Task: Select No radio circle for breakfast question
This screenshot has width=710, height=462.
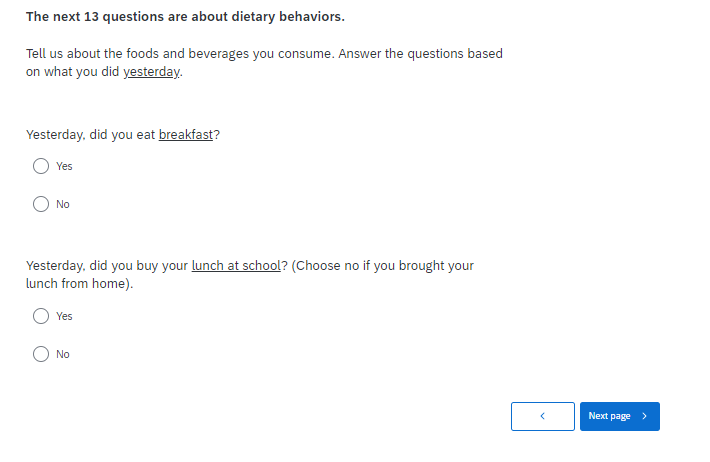Action: click(x=41, y=204)
